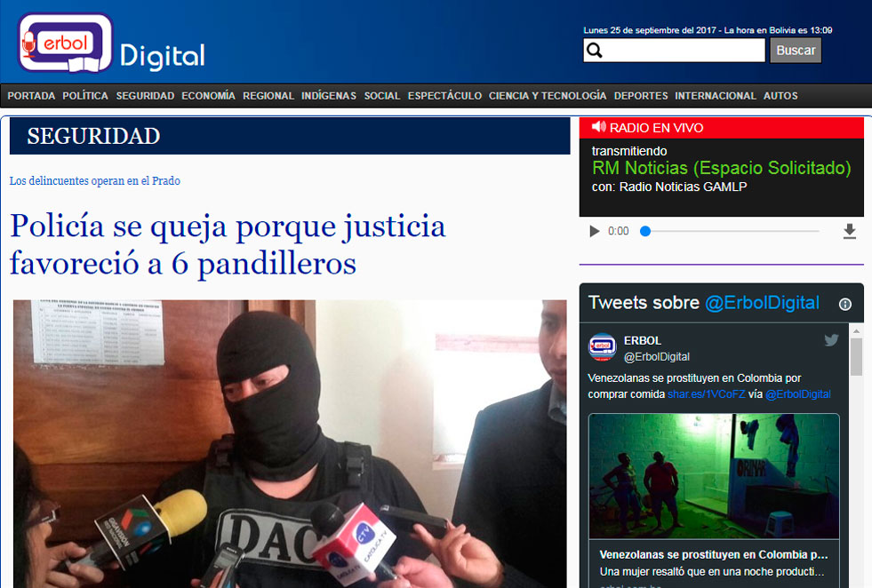
Task: Open the masked police officer article photo
Action: 289,444
